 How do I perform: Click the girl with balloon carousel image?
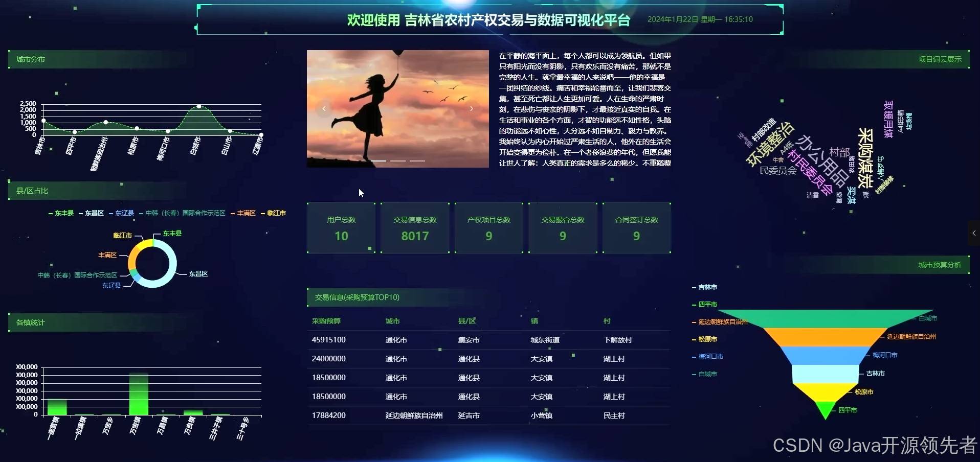click(397, 108)
